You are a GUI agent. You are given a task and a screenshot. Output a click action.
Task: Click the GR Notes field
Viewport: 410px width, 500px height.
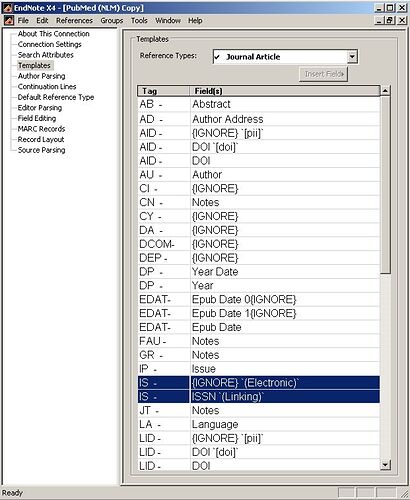pyautogui.click(x=285, y=355)
